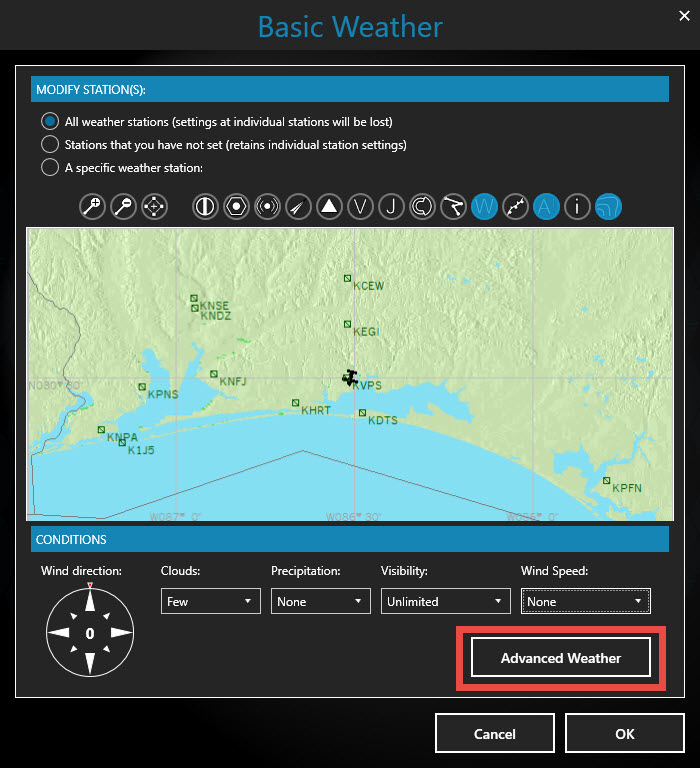Set wind direction to northeast arrow
Image resolution: width=700 pixels, height=768 pixels.
[107, 616]
